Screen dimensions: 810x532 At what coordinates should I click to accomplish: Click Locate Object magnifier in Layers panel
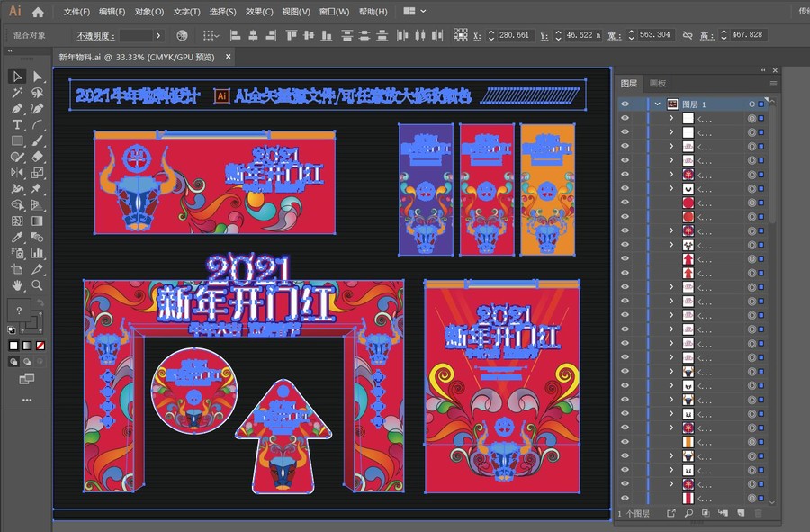[688, 513]
